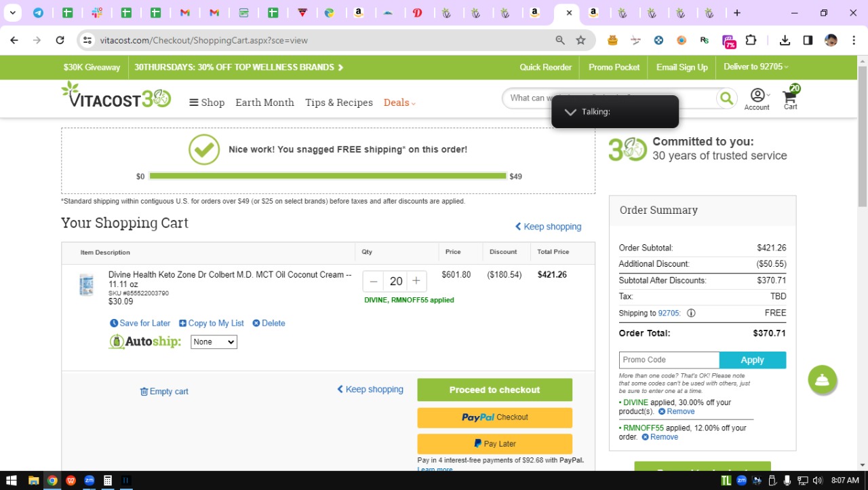Open the Chrome three-dot menu
This screenshot has height=490, width=868.
point(853,40)
